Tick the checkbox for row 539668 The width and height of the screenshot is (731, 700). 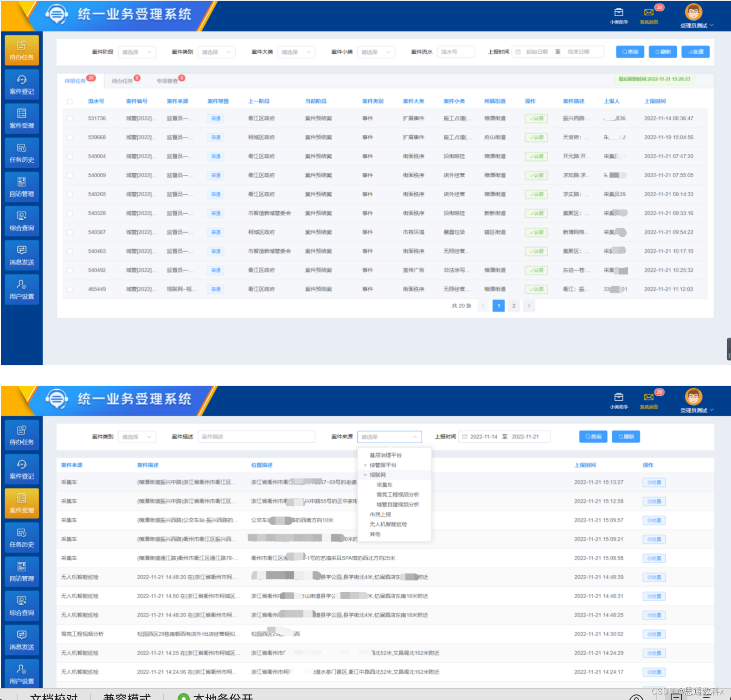[x=70, y=138]
